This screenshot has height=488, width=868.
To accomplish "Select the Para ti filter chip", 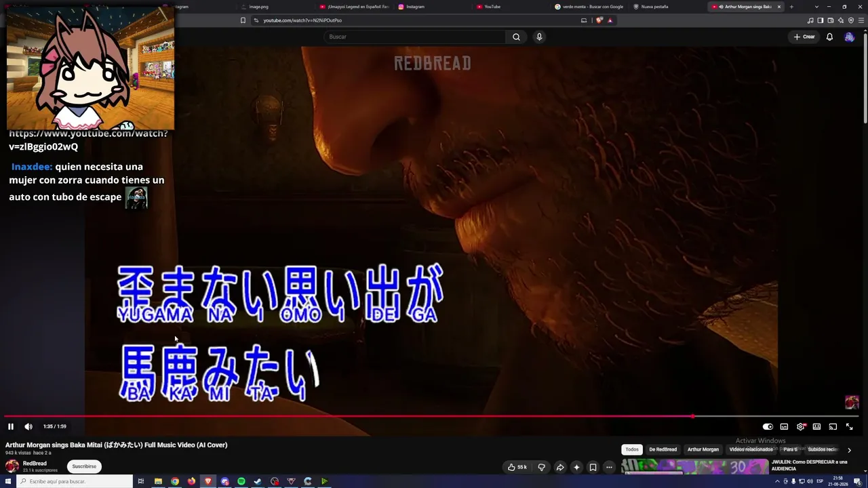I will [x=790, y=449].
